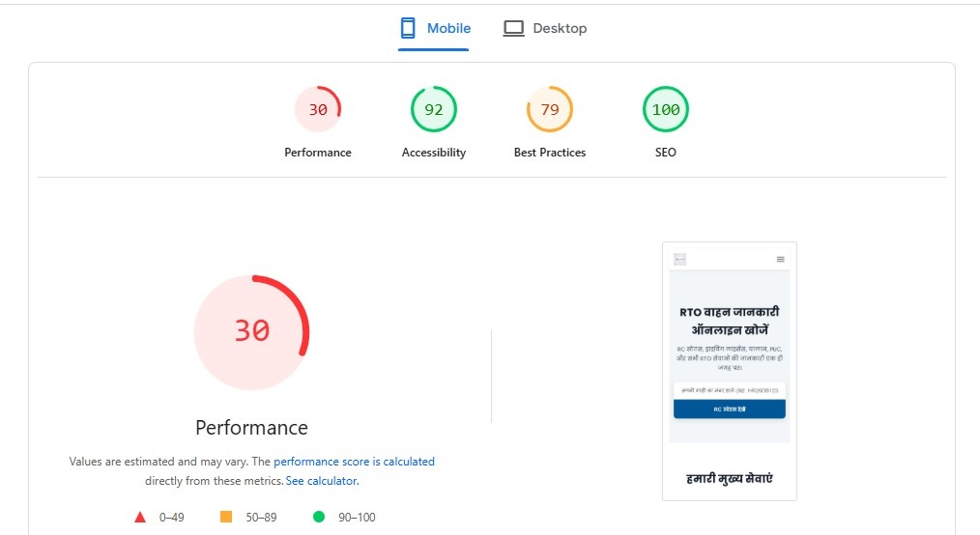Jump to the Accessibility 92 score circle
Screen dimensions: 980x535
[x=434, y=110]
